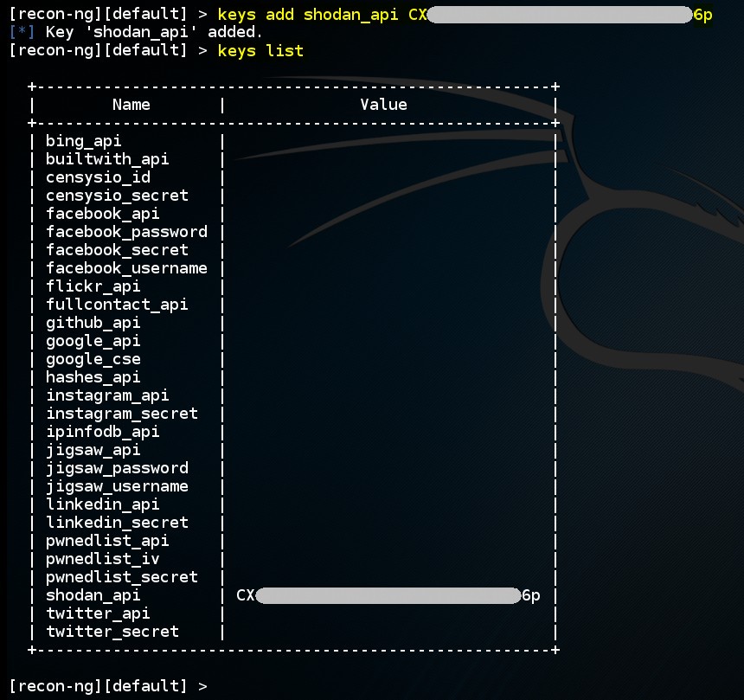This screenshot has height=700, width=744.
Task: Click the first '[recon-ng][default]' prompt at top
Action: click(x=99, y=14)
